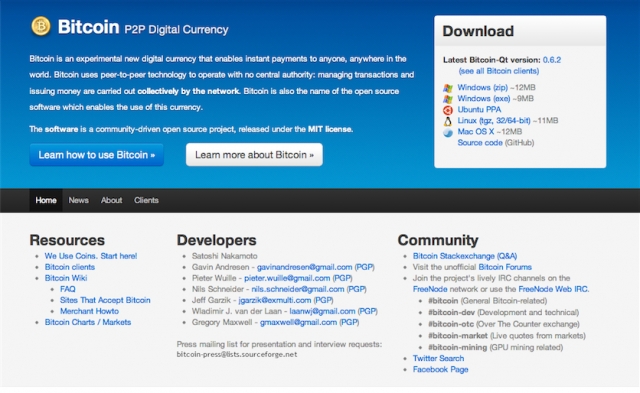Open Bitcoin clients resource link

[x=70, y=267]
